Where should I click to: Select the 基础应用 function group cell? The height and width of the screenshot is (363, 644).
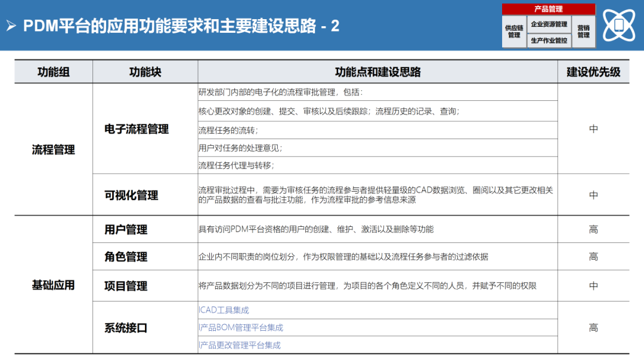[x=54, y=285]
